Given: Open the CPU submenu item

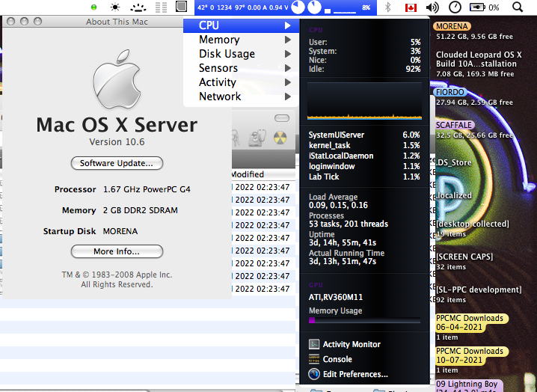Looking at the screenshot, I should coord(241,25).
